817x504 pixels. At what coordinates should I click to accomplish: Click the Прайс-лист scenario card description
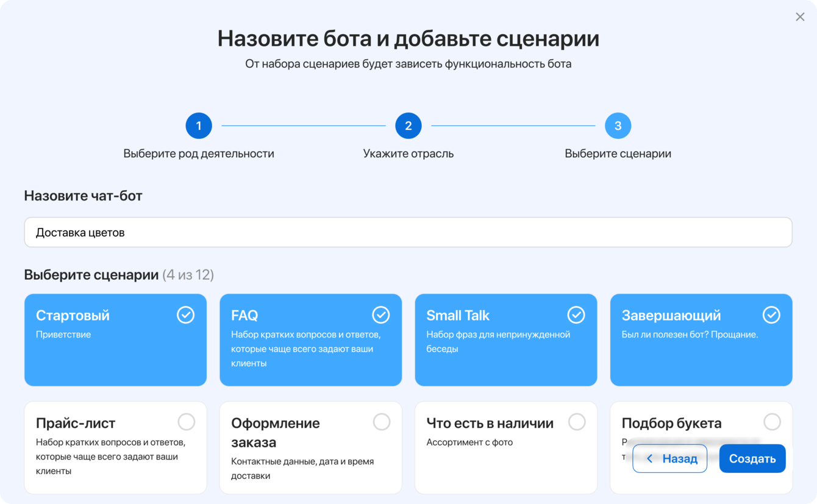pyautogui.click(x=110, y=456)
